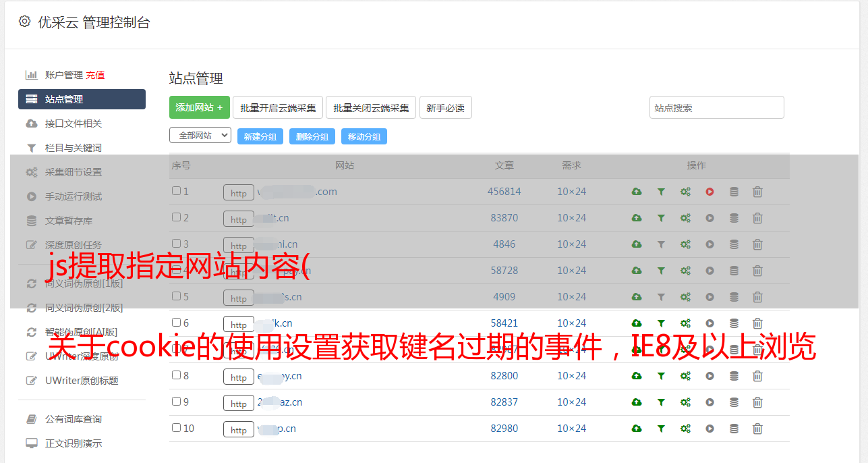Tick the checkbox for row 1
This screenshot has width=868, height=463.
point(176,191)
